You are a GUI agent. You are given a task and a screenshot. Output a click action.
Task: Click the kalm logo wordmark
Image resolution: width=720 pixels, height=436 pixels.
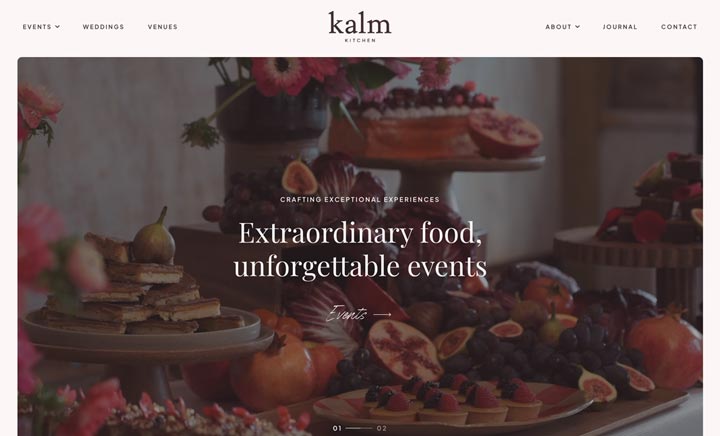(x=360, y=23)
